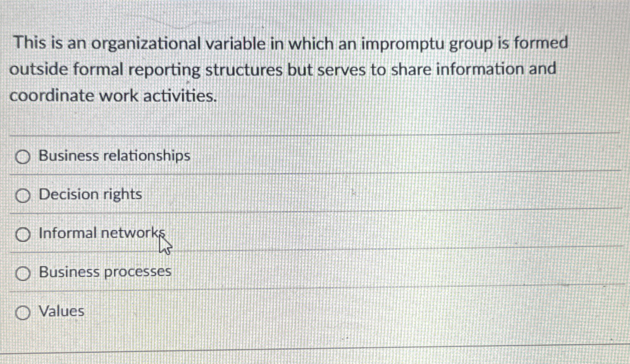Select the Values radio button
This screenshot has height=364, width=630.
[x=23, y=312]
